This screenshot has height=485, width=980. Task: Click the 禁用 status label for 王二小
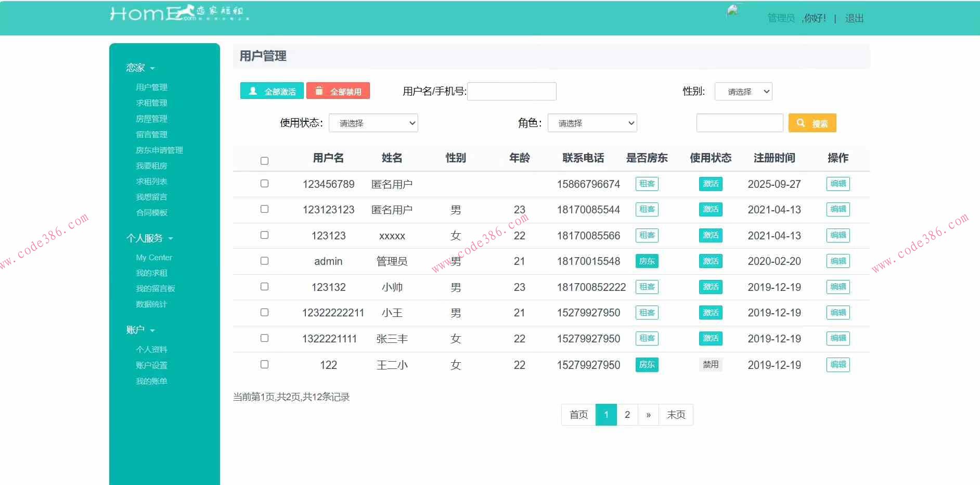click(711, 365)
